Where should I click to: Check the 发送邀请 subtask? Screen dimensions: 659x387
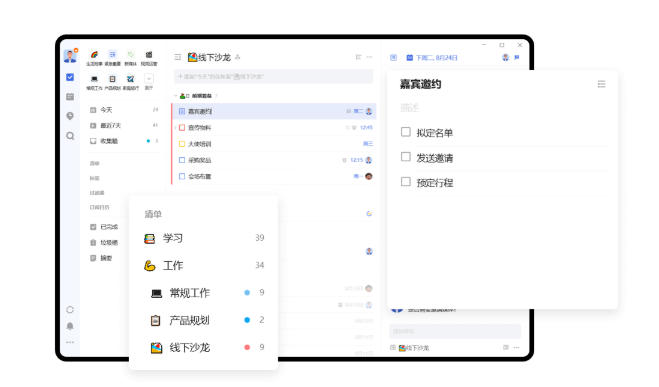tap(406, 157)
